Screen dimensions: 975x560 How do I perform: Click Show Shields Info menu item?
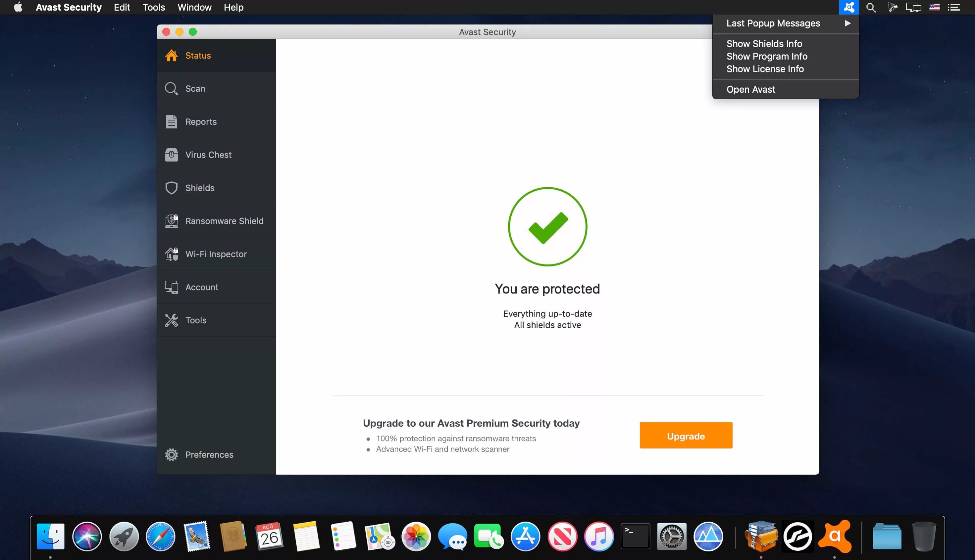click(764, 43)
